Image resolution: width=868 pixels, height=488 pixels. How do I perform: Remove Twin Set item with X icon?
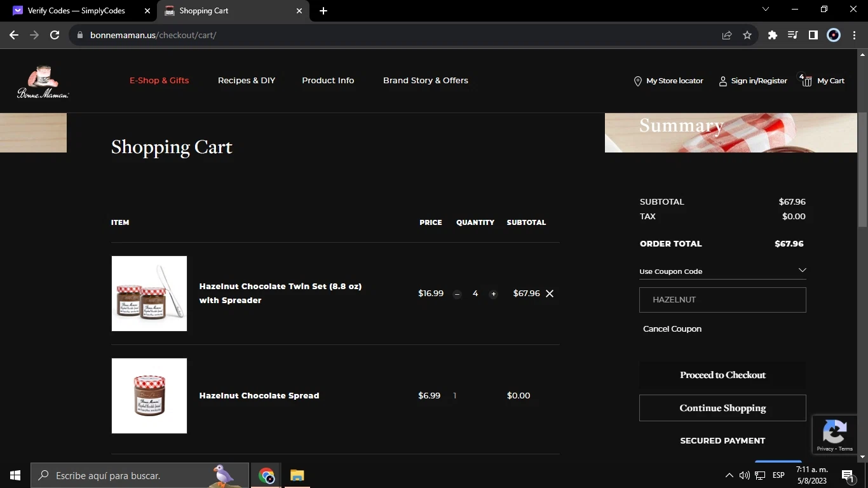click(x=550, y=294)
